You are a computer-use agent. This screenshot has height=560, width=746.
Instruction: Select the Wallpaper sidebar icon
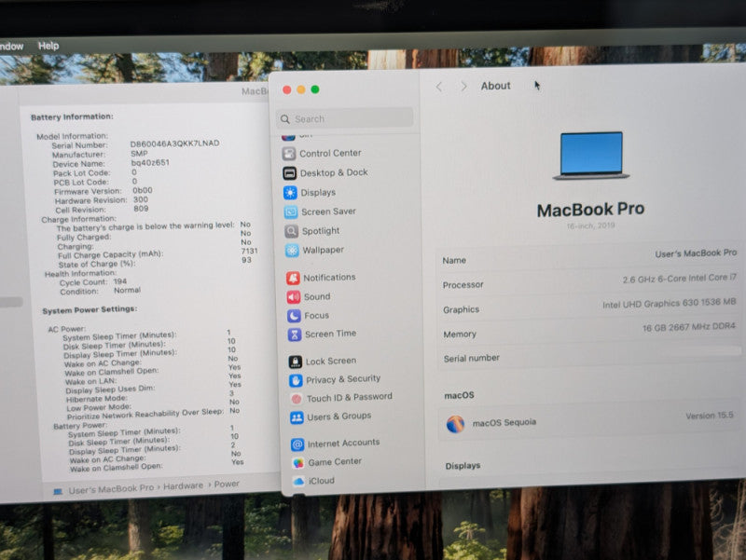click(x=292, y=251)
